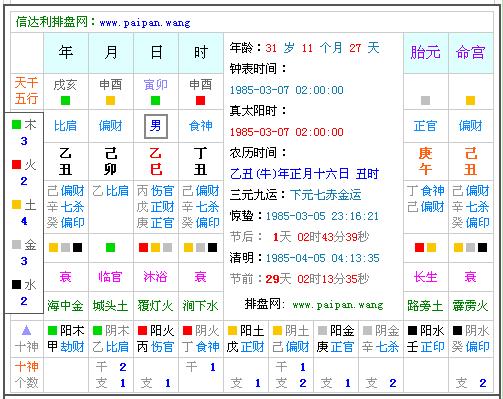Click the boxed 男 gender button
Image resolution: width=503 pixels, height=399 pixels.
point(156,126)
